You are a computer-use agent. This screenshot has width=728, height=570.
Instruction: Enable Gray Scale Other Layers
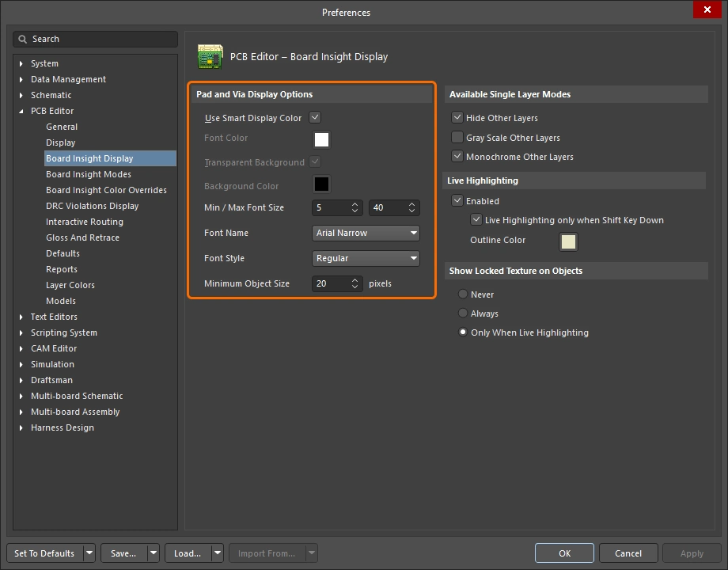coord(457,138)
